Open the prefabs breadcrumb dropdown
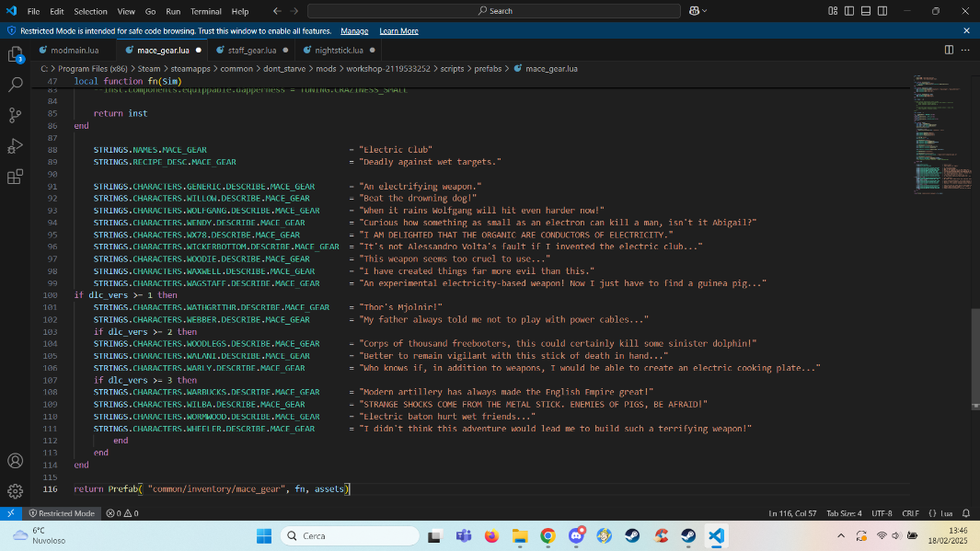The height and width of the screenshot is (551, 980). pos(486,67)
